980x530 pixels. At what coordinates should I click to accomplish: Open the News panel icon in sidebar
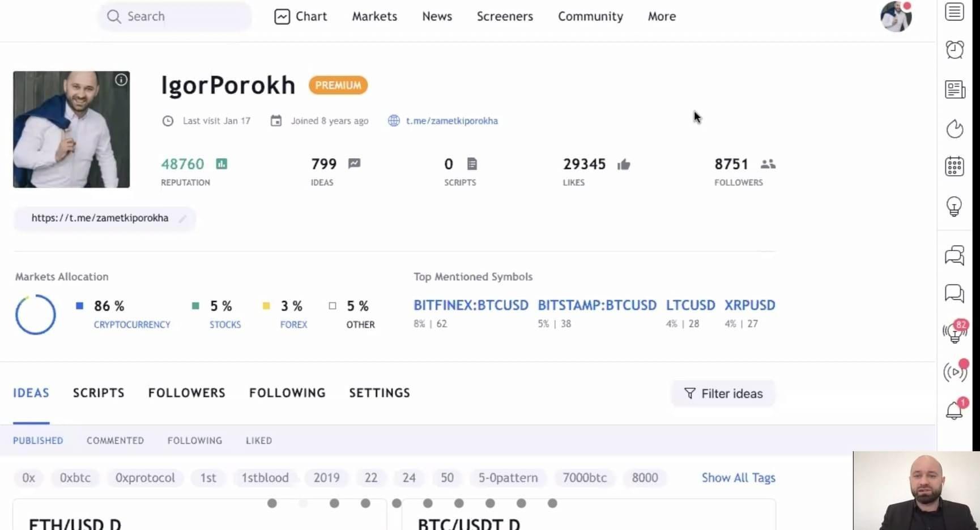point(955,90)
